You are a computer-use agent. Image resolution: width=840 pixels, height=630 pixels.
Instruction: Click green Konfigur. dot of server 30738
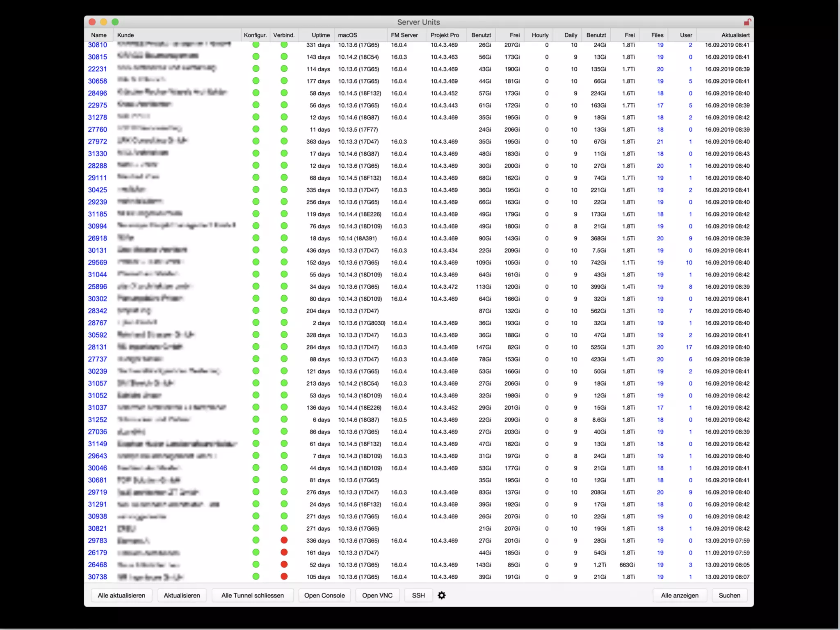coord(256,576)
